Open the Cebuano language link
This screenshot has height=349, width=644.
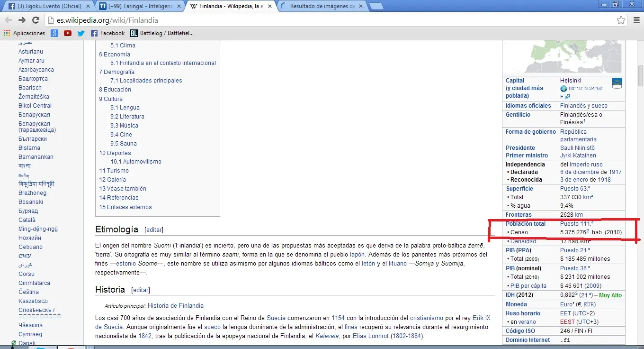[x=30, y=247]
